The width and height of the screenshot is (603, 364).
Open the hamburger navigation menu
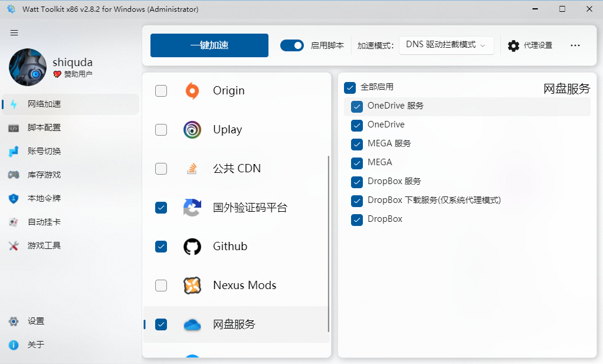[14, 32]
